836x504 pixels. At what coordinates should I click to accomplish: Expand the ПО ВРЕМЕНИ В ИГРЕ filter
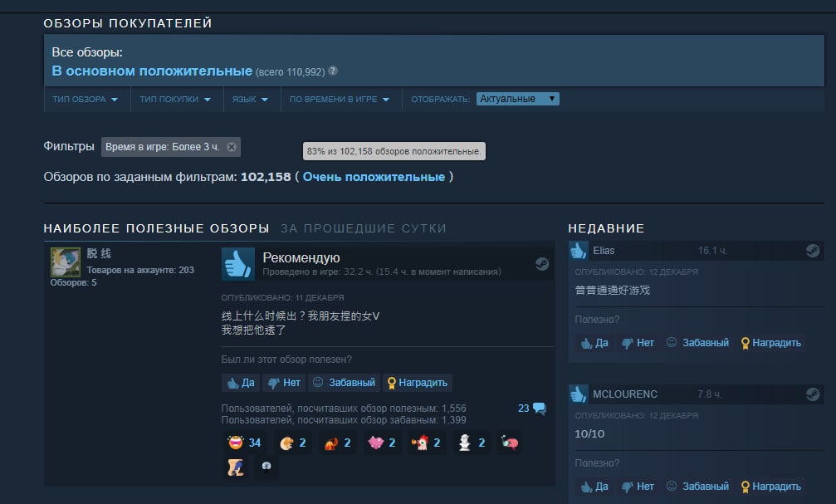click(339, 99)
